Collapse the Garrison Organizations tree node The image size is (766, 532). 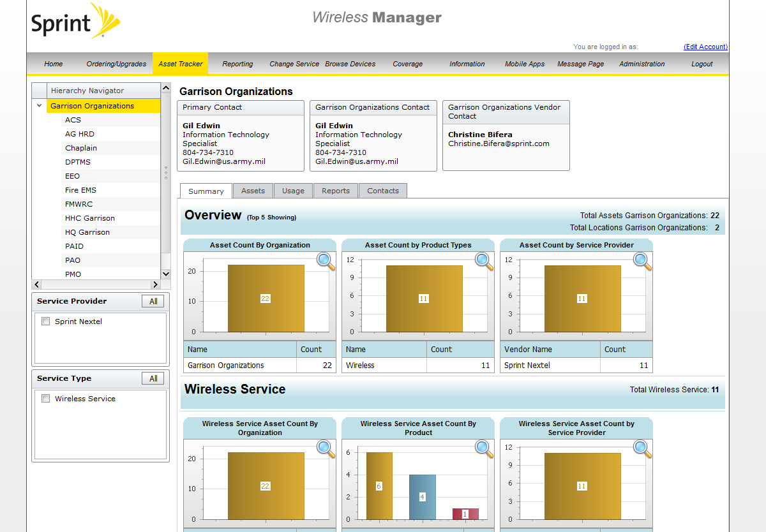click(40, 106)
